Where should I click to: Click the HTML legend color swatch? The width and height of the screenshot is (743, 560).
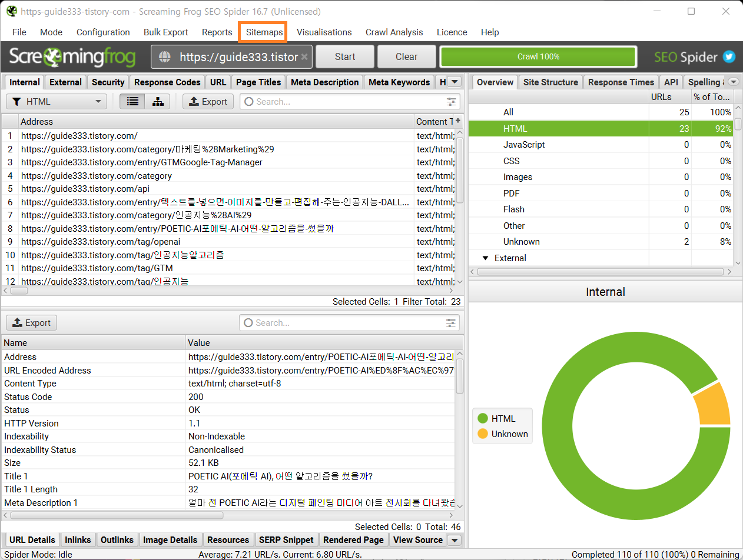[x=483, y=419]
